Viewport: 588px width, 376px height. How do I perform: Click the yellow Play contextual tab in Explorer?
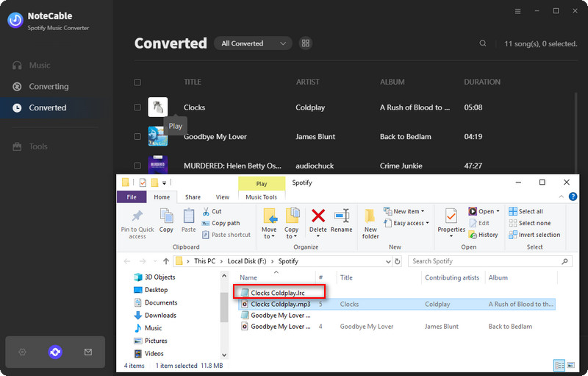(x=262, y=183)
